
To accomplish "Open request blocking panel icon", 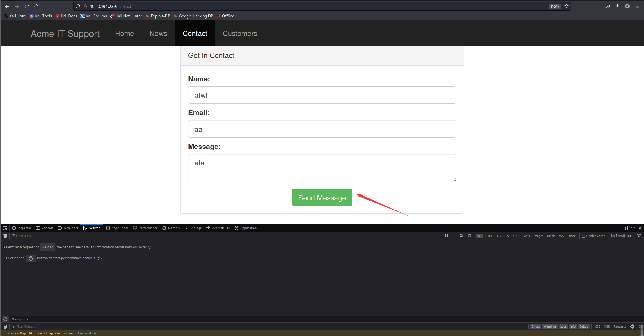I will [469, 236].
